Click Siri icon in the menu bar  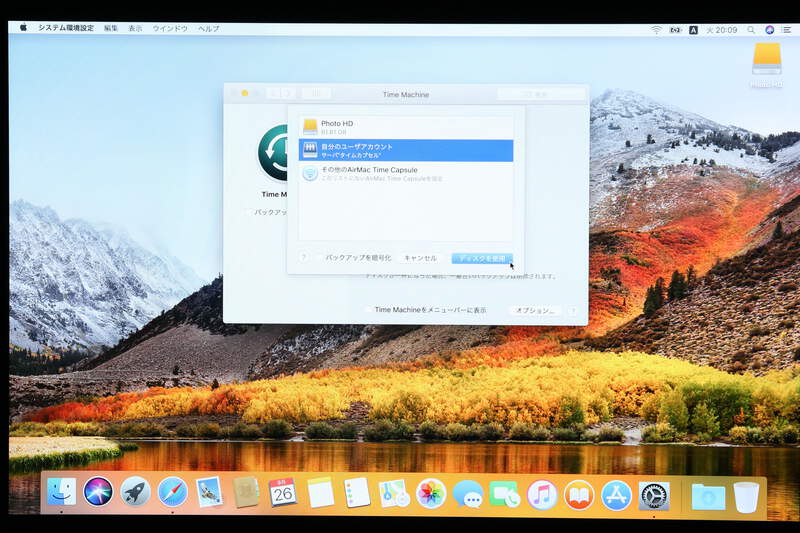coord(769,30)
